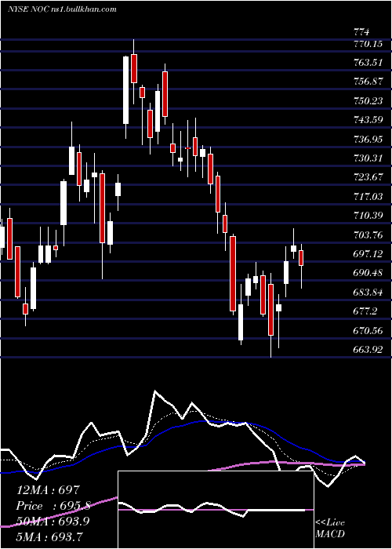Click the 50MA : 693.9 indicator text
This screenshot has height=549, width=392.
(x=53, y=521)
